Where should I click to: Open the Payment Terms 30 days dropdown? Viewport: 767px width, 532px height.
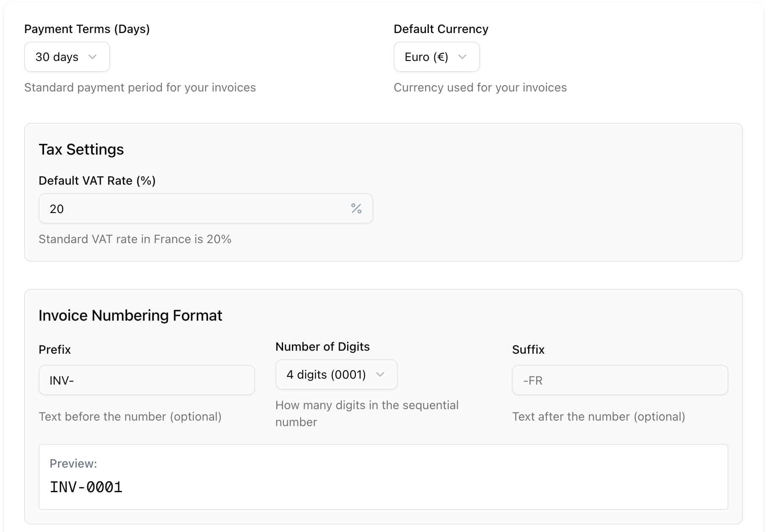point(67,57)
